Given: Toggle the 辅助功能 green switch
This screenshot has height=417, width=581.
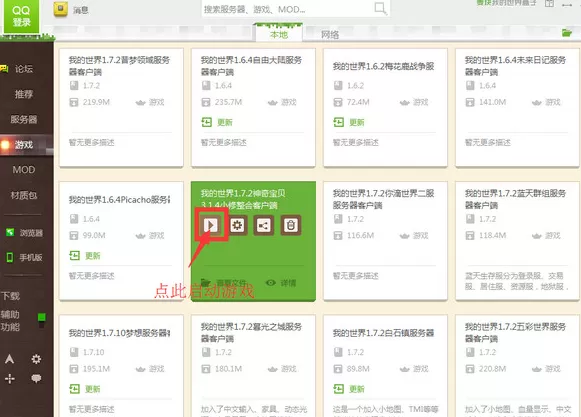Looking at the screenshot, I should click(x=42, y=320).
